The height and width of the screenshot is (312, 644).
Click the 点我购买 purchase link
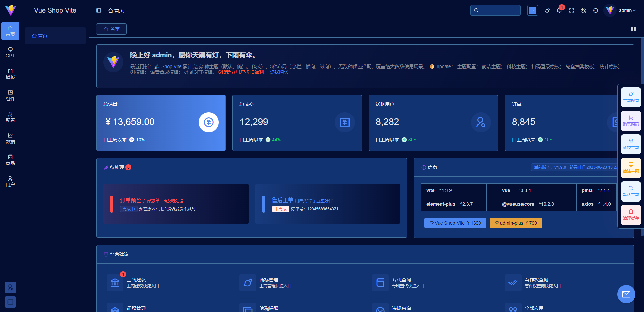(279, 72)
